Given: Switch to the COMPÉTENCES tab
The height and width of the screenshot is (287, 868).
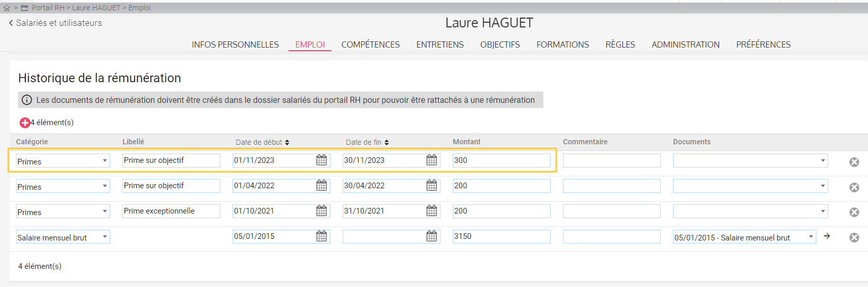Looking at the screenshot, I should coord(370,44).
